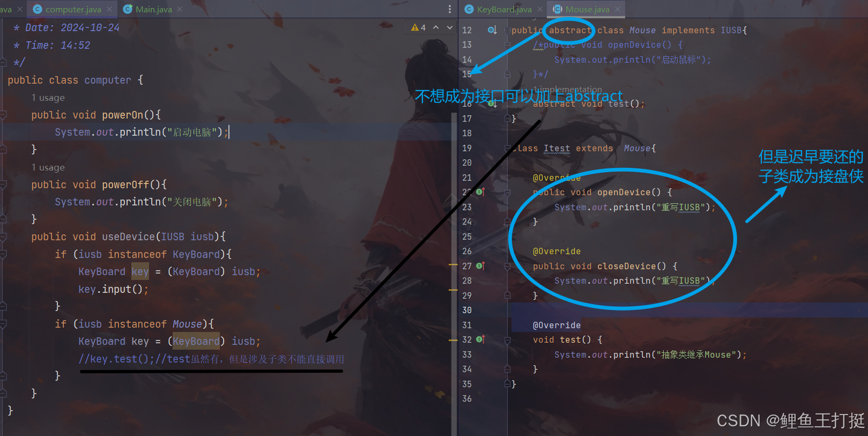Click override gutter icon on line 27
868x436 pixels.
(x=480, y=265)
